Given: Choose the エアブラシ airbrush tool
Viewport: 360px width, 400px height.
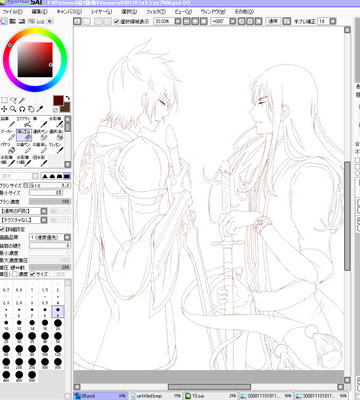Looking at the screenshot, I should (24, 122).
